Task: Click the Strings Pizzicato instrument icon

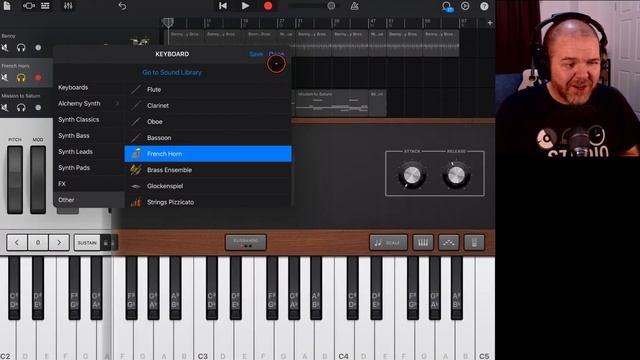Action: coord(136,202)
